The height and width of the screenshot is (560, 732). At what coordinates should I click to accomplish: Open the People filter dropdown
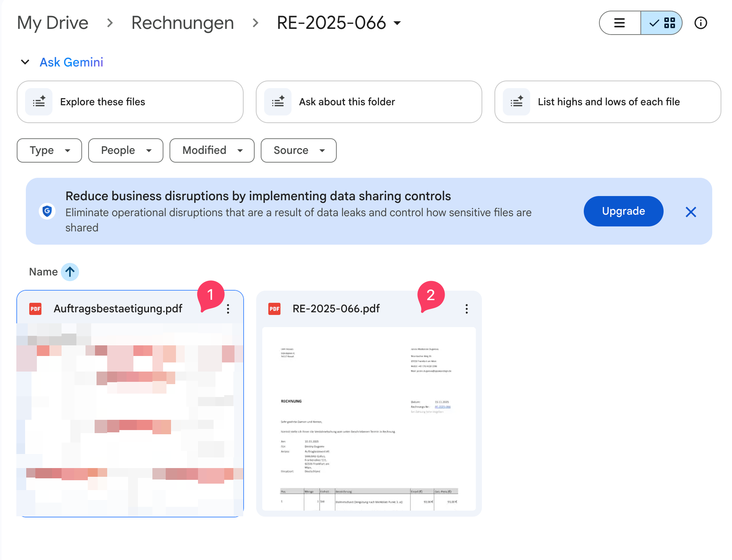[125, 150]
